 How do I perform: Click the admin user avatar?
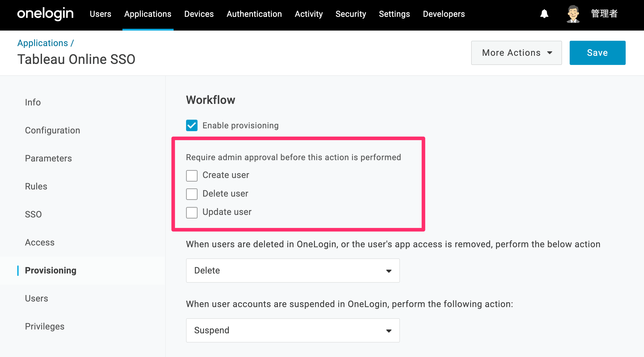point(573,14)
